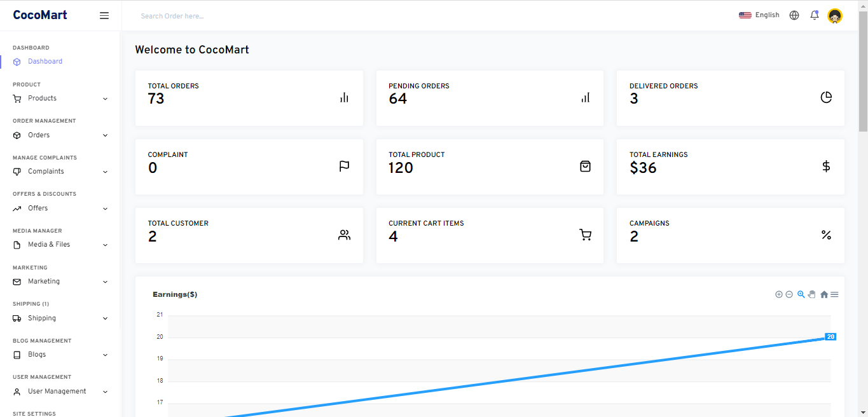Open the notifications bell icon
The width and height of the screenshot is (868, 417).
click(814, 15)
